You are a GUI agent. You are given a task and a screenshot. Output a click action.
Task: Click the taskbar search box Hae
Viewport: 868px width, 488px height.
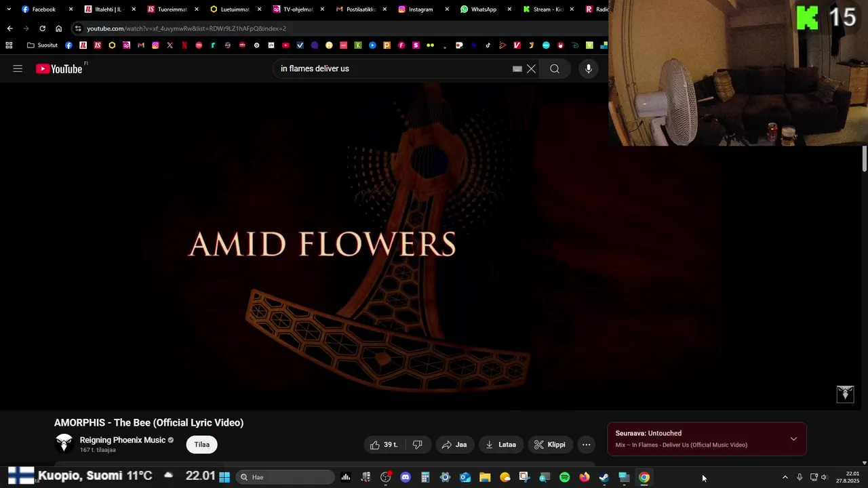[285, 477]
